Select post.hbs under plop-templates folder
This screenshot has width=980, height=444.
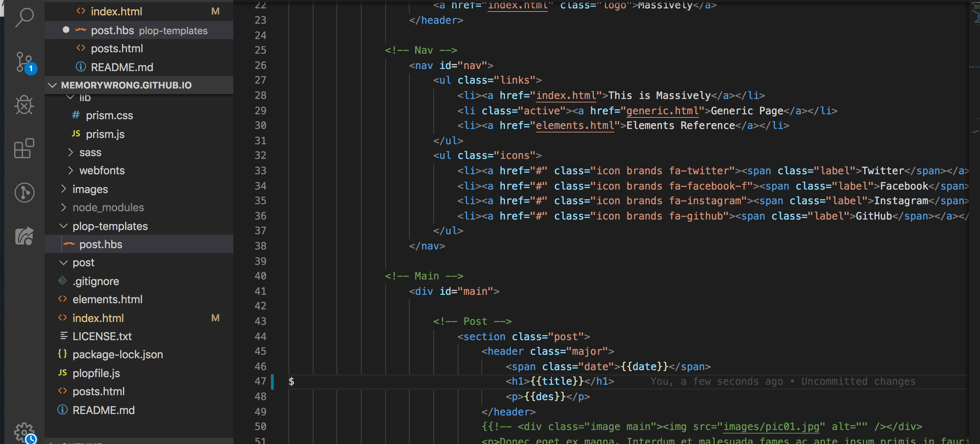139,244
